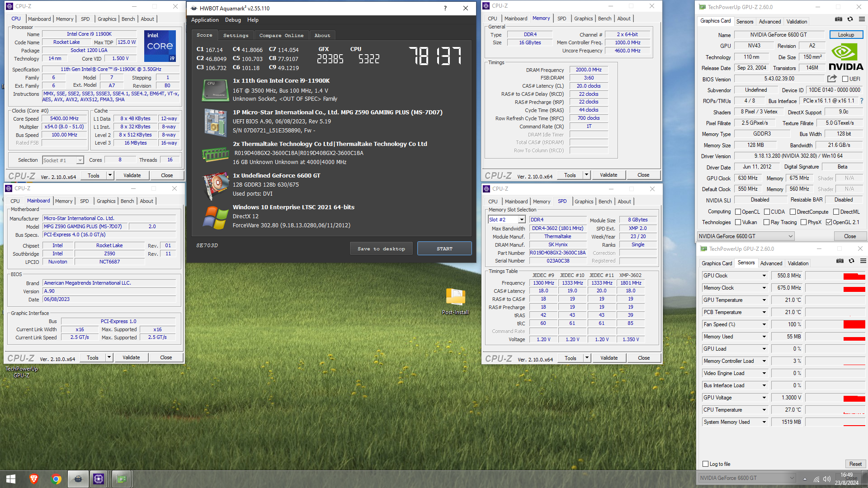The image size is (868, 488).
Task: Toggle the DirectCompute checkbox
Action: click(x=793, y=212)
